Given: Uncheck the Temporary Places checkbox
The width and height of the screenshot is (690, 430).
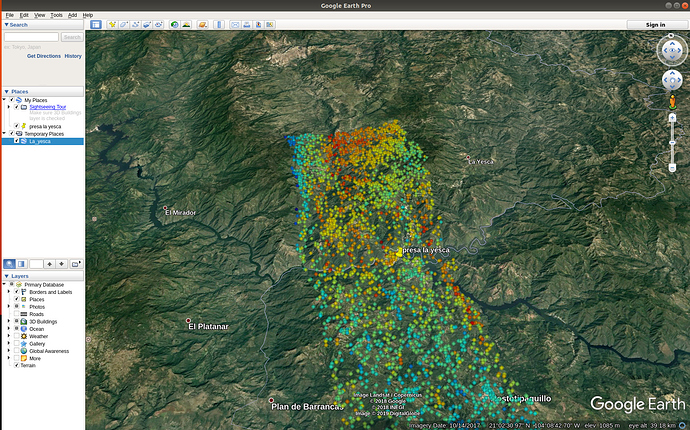Looking at the screenshot, I should click(12, 134).
